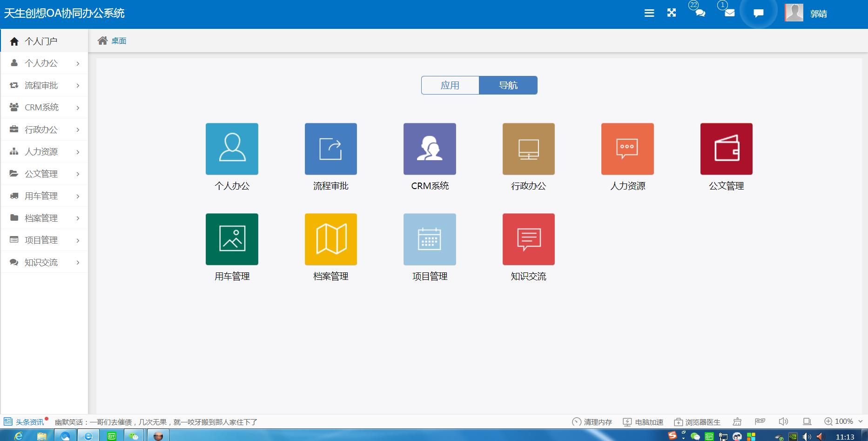The image size is (868, 441).
Task: Open the 项目管理 calendar icon
Action: pos(429,239)
